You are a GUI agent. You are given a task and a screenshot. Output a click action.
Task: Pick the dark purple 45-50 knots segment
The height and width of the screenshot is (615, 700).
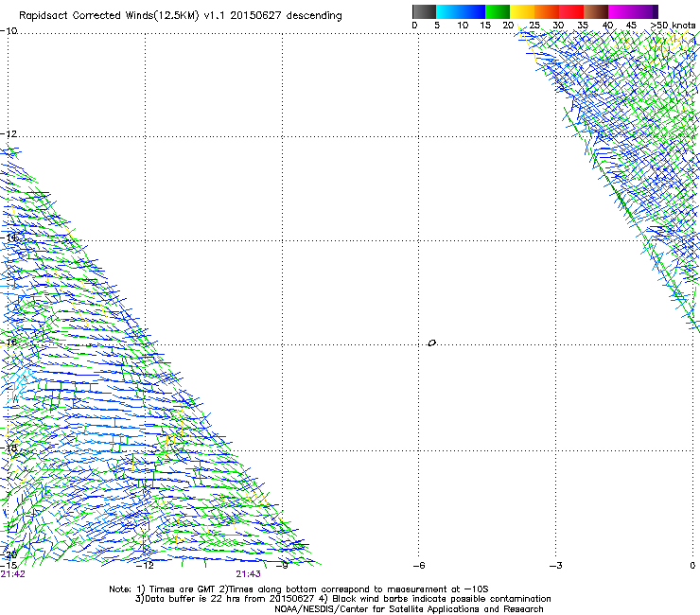click(x=645, y=11)
